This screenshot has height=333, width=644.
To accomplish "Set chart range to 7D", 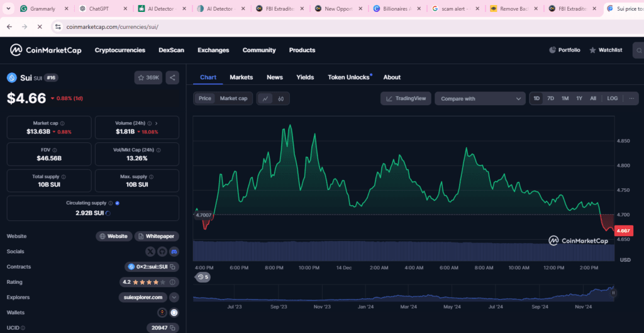I will (x=551, y=99).
